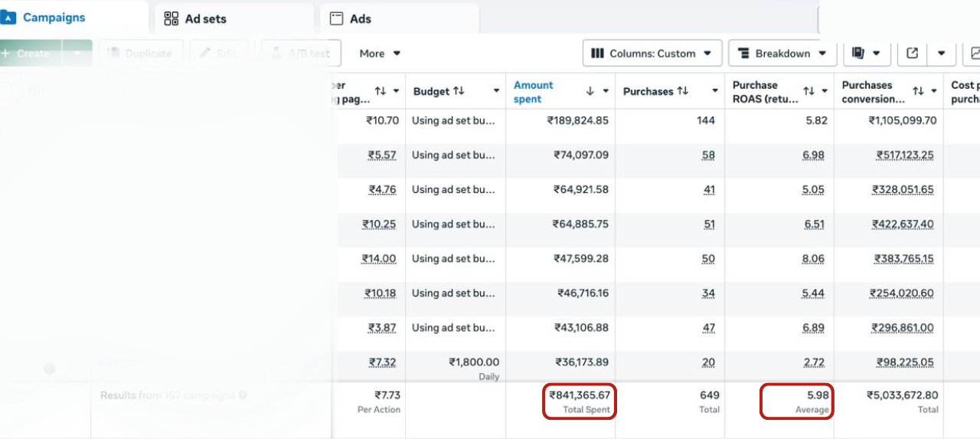The width and height of the screenshot is (980, 439).
Task: Open the Columns: Custom dropdown
Action: pyautogui.click(x=652, y=54)
